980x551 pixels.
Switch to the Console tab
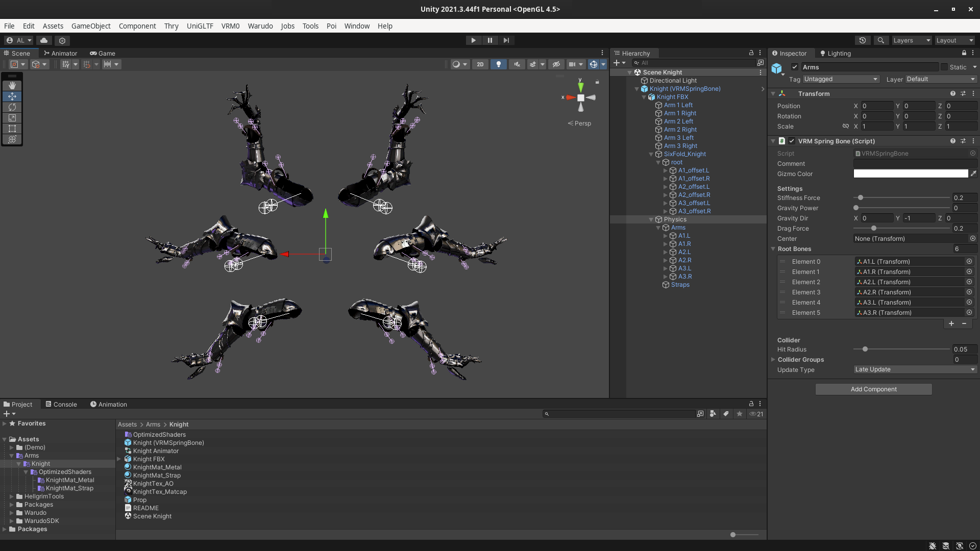61,404
